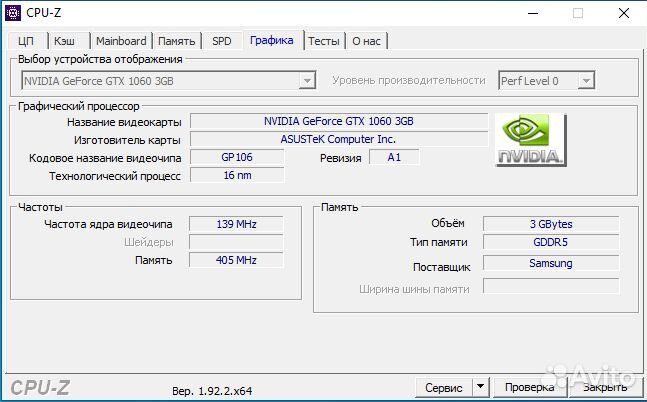
Task: Open the Тесты tab
Action: pyautogui.click(x=324, y=41)
